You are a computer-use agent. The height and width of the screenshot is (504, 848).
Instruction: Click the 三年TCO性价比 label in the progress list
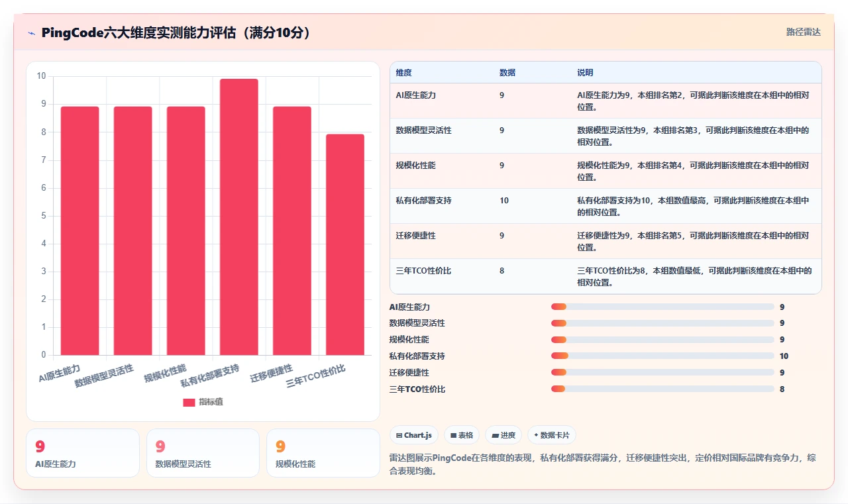pos(417,389)
